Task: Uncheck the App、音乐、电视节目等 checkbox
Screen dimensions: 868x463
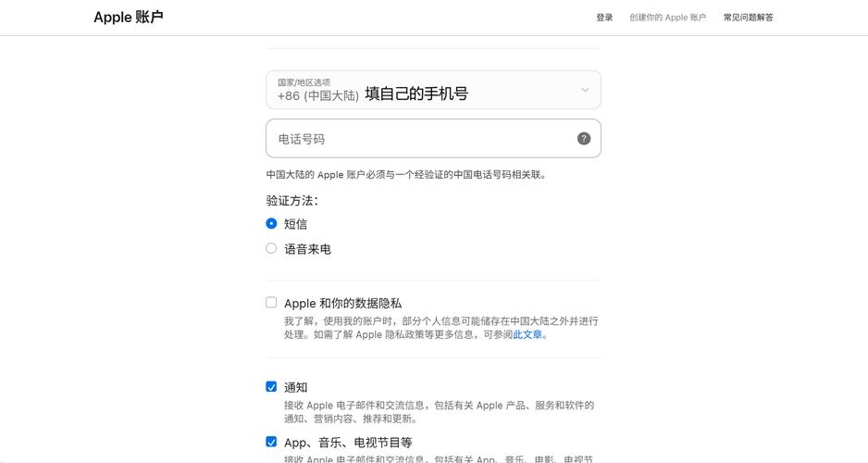Action: tap(271, 442)
